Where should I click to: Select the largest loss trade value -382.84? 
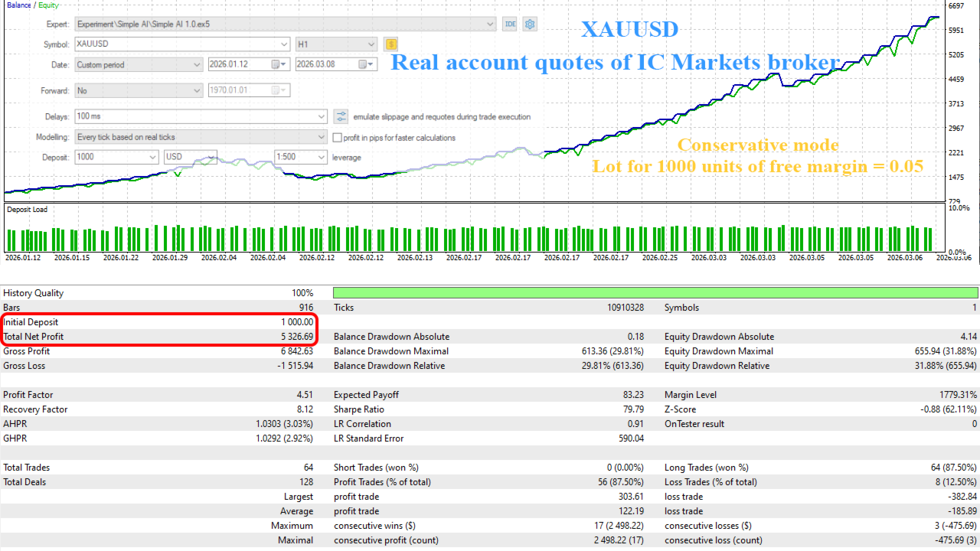[963, 497]
